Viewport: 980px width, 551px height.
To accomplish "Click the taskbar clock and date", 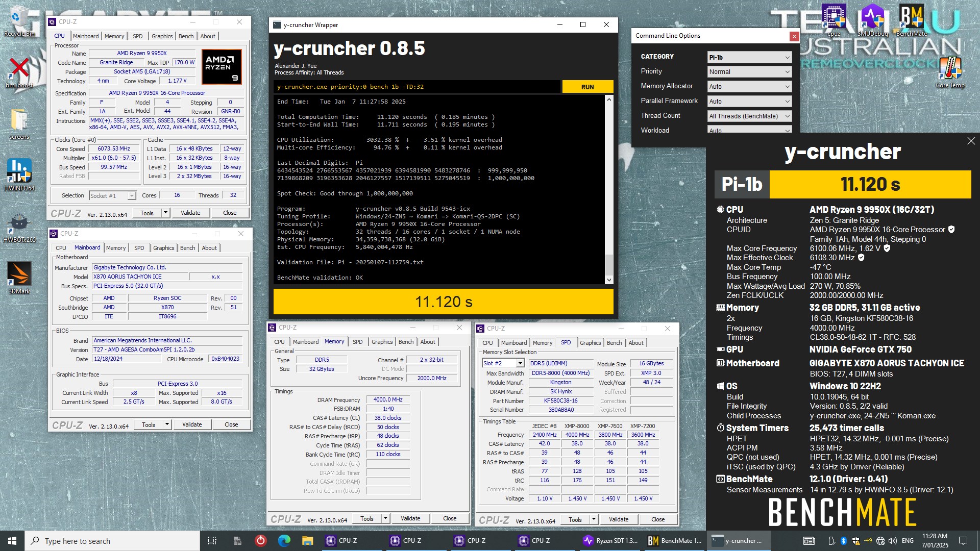I will pyautogui.click(x=935, y=541).
